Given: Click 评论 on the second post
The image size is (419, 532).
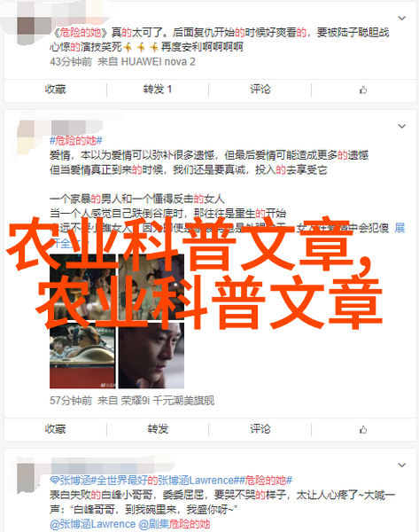Looking at the screenshot, I should point(260,429).
